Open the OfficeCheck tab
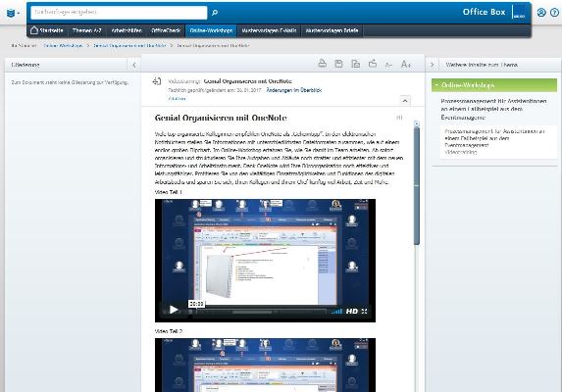Image resolution: width=562 pixels, height=392 pixels. click(x=166, y=30)
